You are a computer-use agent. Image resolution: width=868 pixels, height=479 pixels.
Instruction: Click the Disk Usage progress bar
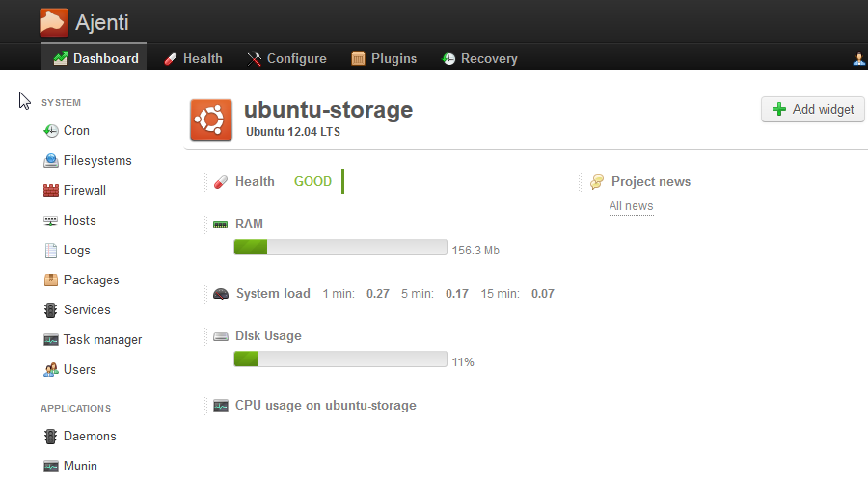click(x=340, y=359)
